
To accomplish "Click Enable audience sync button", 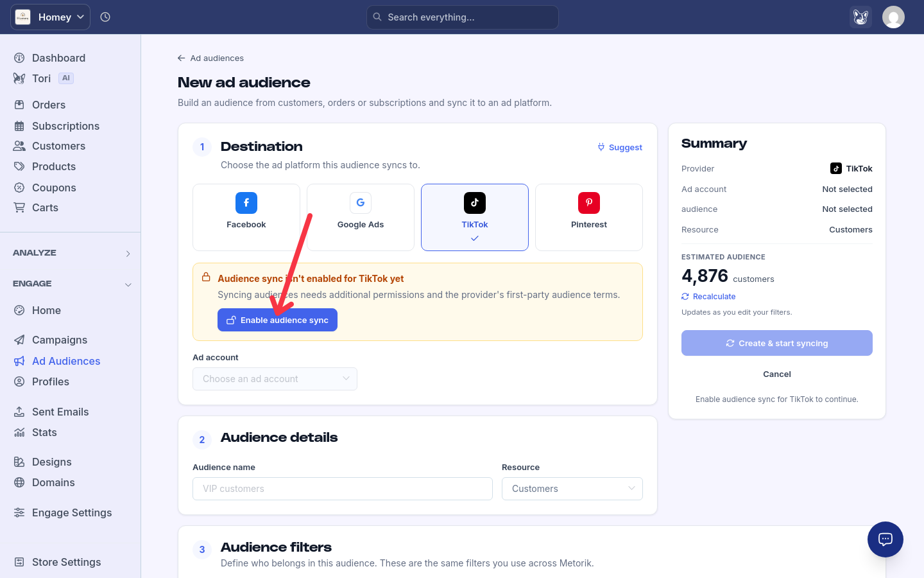I will (x=277, y=320).
